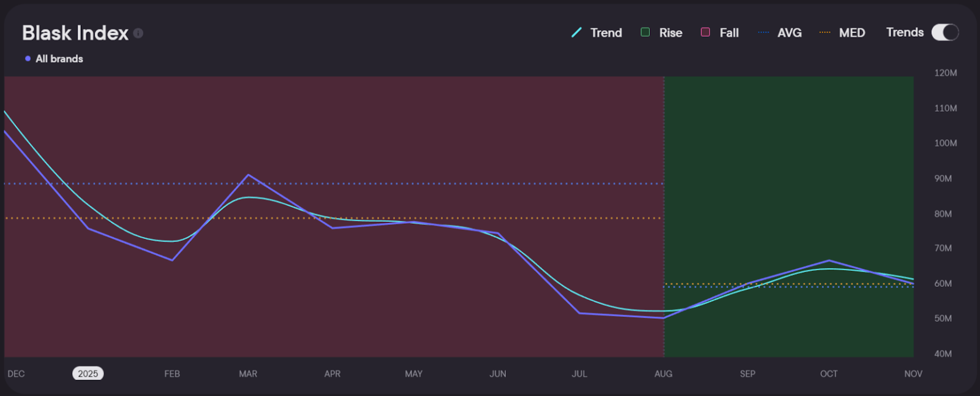Click the 120M value on y-axis
The height and width of the screenshot is (396, 980).
(x=945, y=73)
